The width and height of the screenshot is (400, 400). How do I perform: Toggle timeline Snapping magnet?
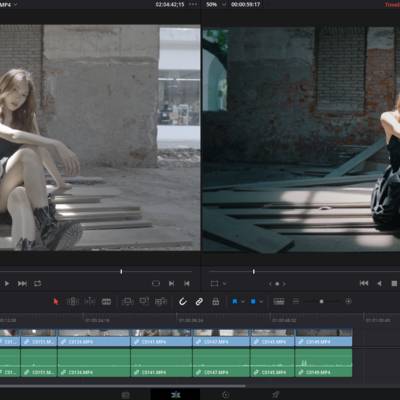coord(183,301)
